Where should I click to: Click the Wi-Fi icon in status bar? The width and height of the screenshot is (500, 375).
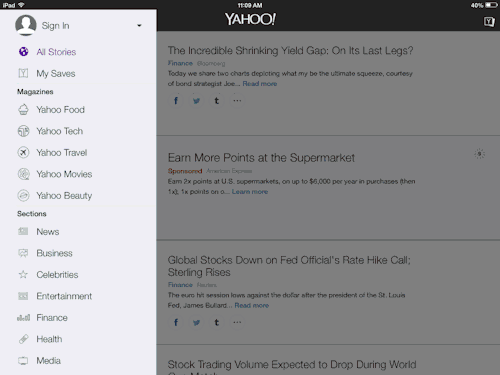coord(21,5)
